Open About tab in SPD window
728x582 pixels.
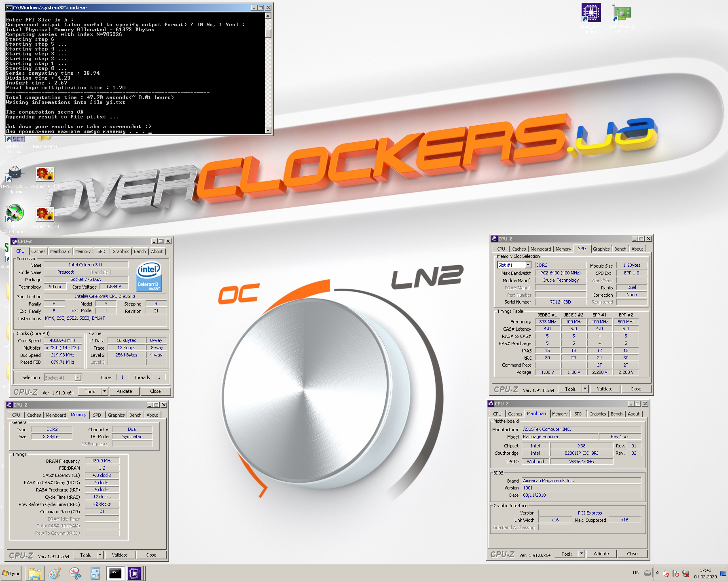coord(637,249)
